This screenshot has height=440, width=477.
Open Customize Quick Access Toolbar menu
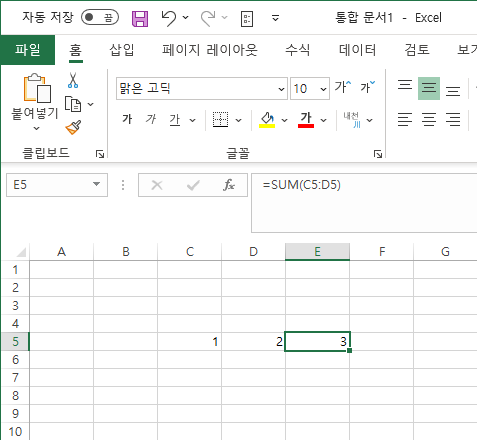tap(275, 18)
